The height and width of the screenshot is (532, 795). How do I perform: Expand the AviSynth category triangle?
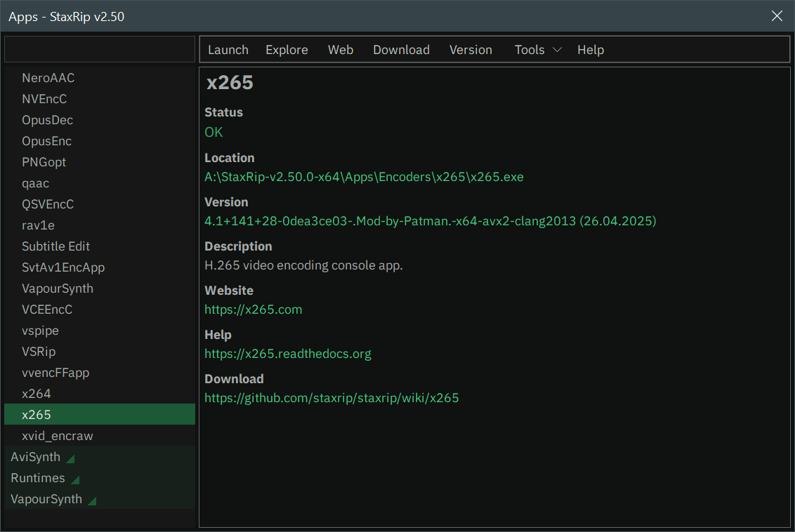coord(70,458)
